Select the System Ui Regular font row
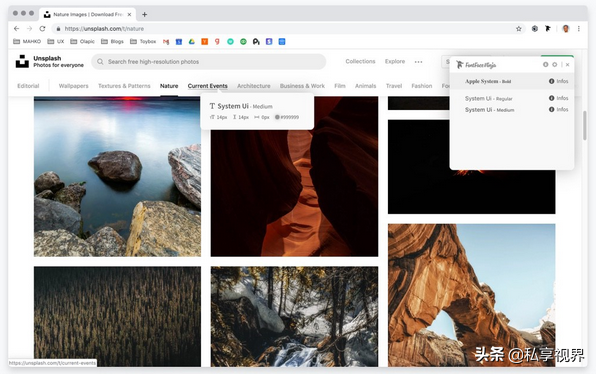This screenshot has width=596, height=374. pyautogui.click(x=512, y=98)
